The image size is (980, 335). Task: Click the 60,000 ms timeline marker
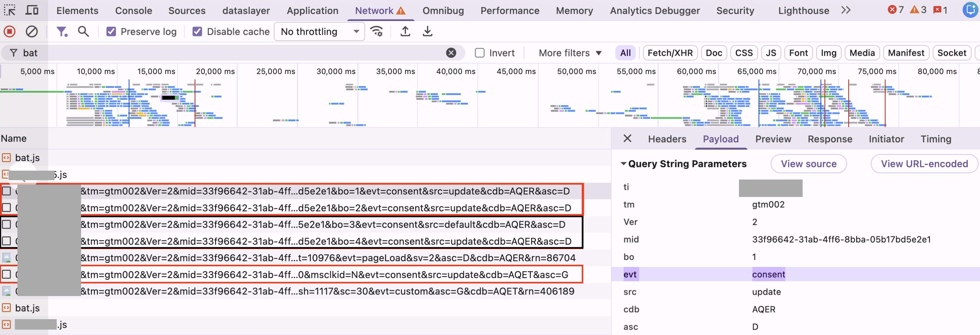696,71
